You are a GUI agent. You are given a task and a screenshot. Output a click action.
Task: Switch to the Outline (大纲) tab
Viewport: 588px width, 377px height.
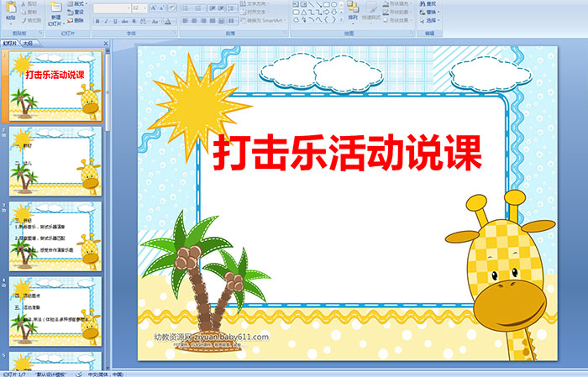(x=28, y=43)
